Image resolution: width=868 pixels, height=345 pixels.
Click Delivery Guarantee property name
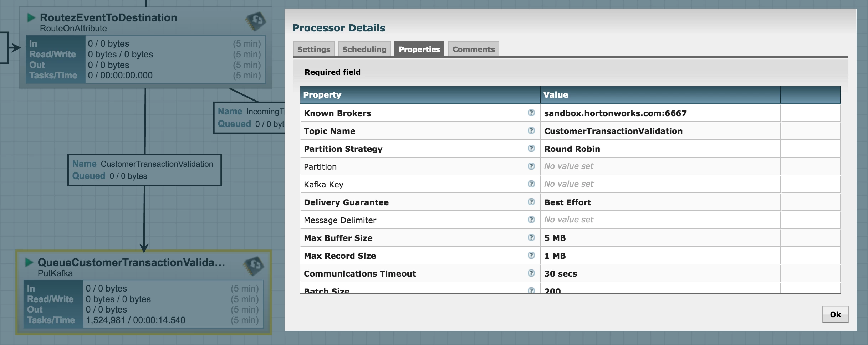(x=346, y=202)
